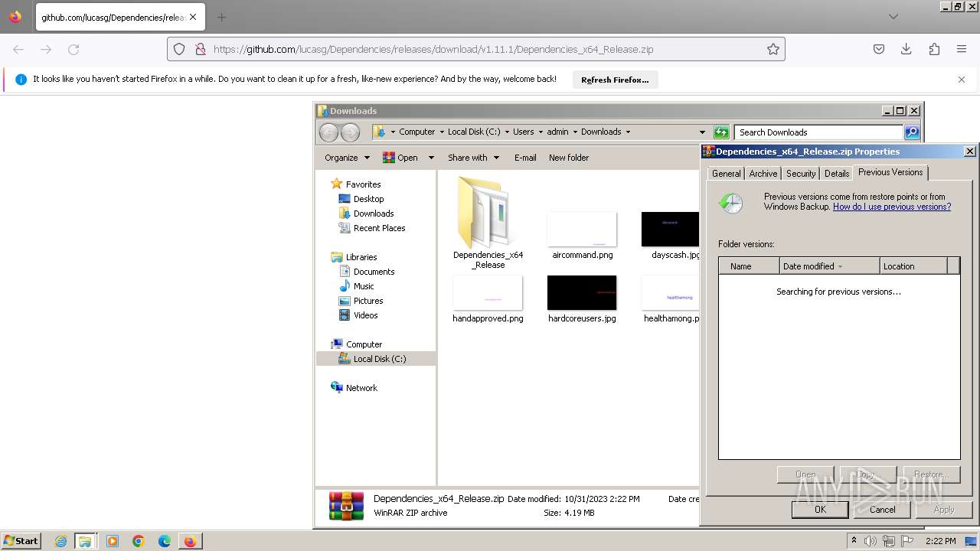The width and height of the screenshot is (980, 551).
Task: Select Pictures library
Action: coord(367,301)
